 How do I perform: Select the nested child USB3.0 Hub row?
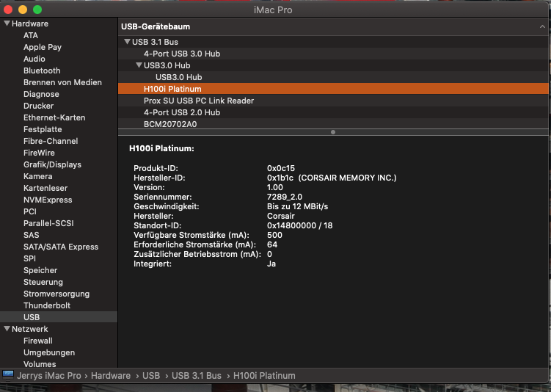[333, 77]
